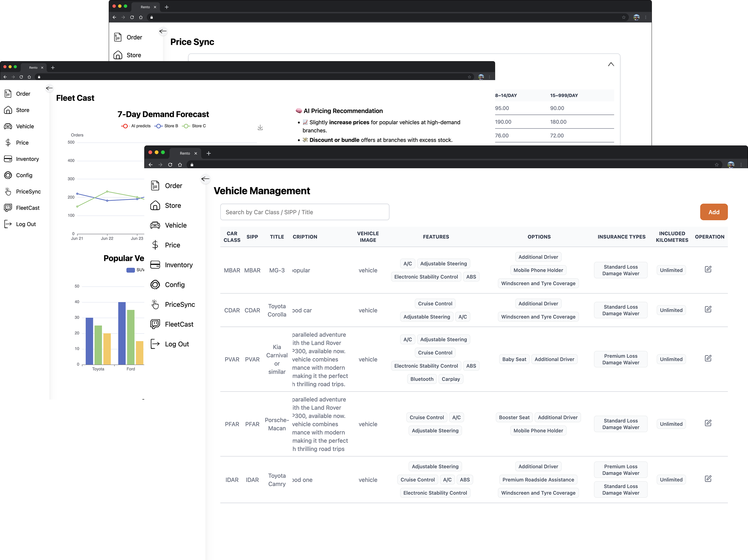
Task: Focus the Search by Car Class field
Action: 305,212
